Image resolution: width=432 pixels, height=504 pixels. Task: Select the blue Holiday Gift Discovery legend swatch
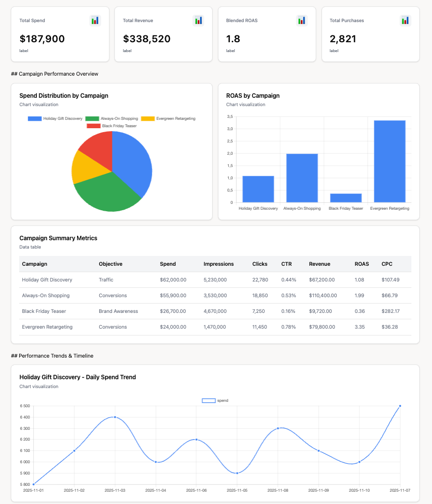pyautogui.click(x=34, y=118)
